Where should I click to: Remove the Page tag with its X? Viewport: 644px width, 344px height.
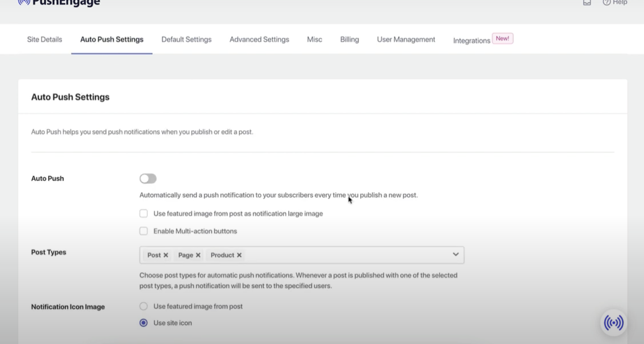198,255
